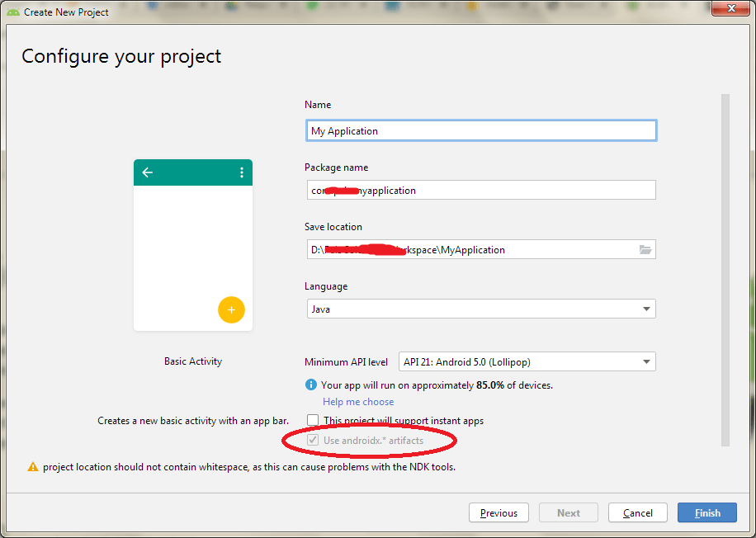This screenshot has height=538, width=756.
Task: Toggle the Use androidx.* artifacts checkbox
Action: coord(313,440)
